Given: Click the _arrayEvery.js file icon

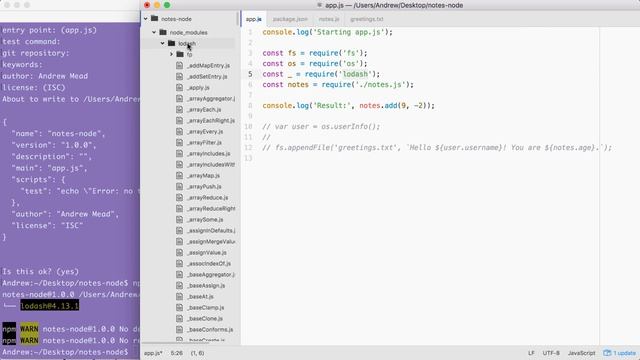Looking at the screenshot, I should [x=179, y=131].
